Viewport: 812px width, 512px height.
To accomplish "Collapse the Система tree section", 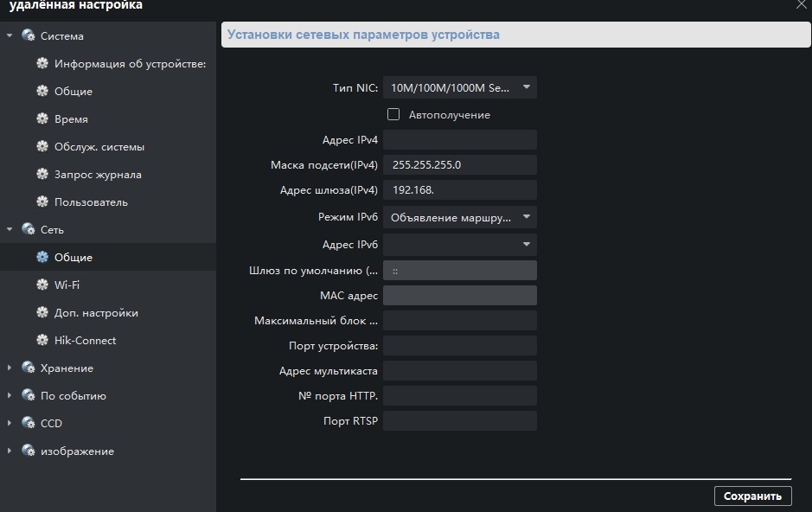I will 10,36.
